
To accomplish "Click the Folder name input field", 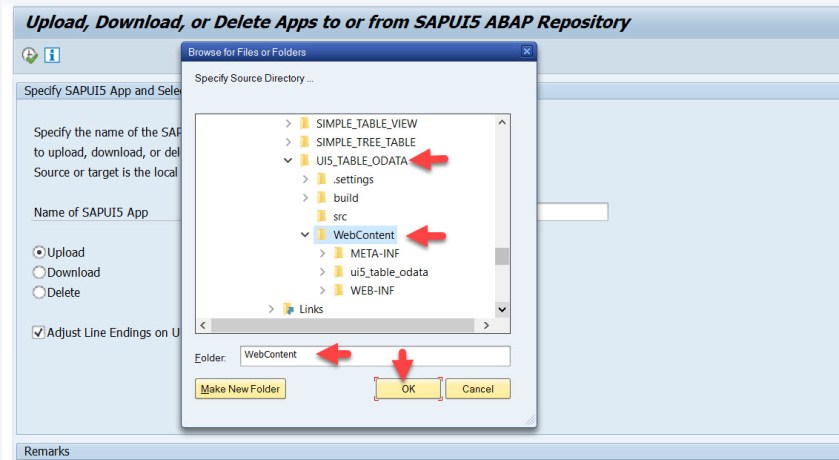I will click(375, 356).
